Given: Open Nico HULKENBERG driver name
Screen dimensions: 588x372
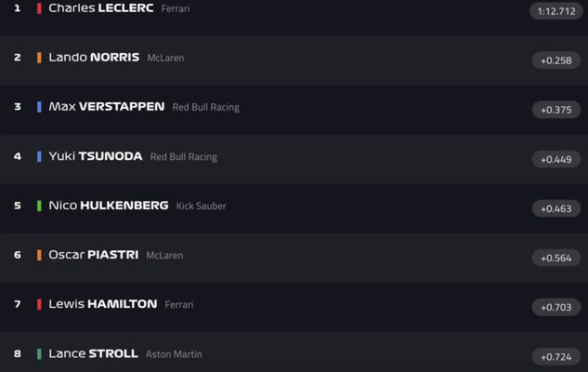Looking at the screenshot, I should (109, 206).
